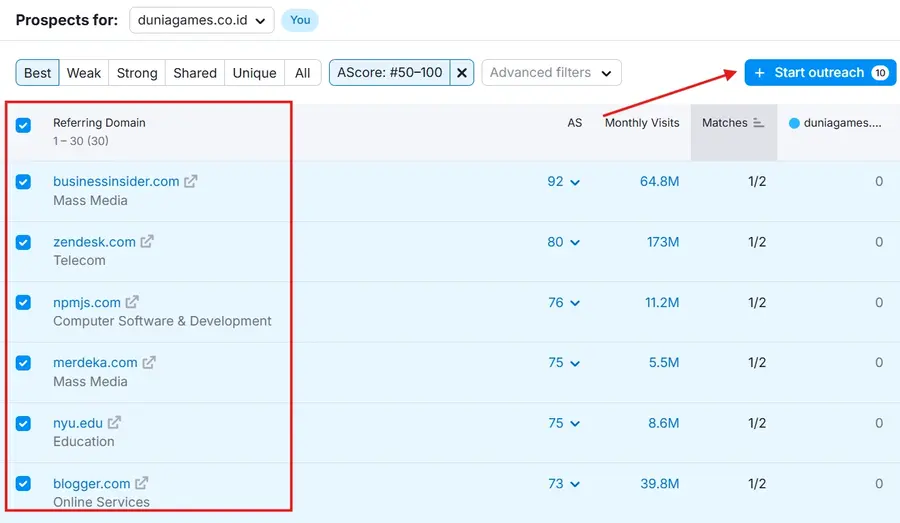The width and height of the screenshot is (900, 523).
Task: Open npmjs.com domain link
Action: pyautogui.click(x=87, y=303)
